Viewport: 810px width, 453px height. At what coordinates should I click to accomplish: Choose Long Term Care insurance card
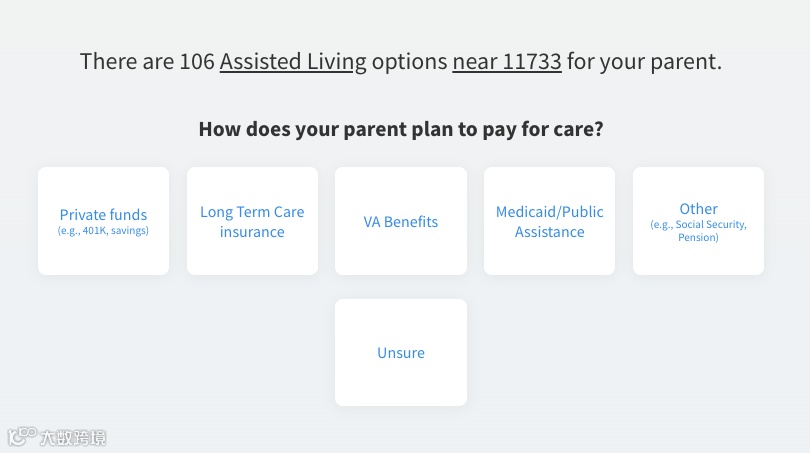point(252,221)
